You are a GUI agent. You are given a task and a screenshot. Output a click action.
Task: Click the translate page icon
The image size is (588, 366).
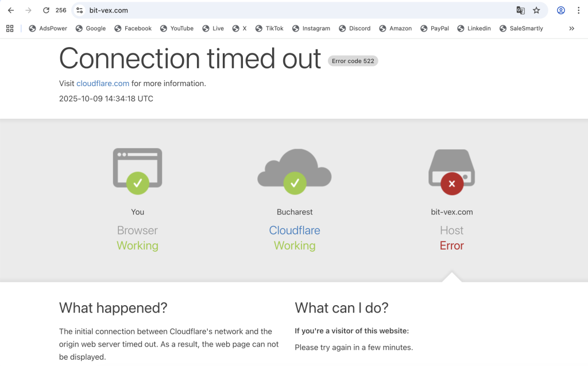520,10
